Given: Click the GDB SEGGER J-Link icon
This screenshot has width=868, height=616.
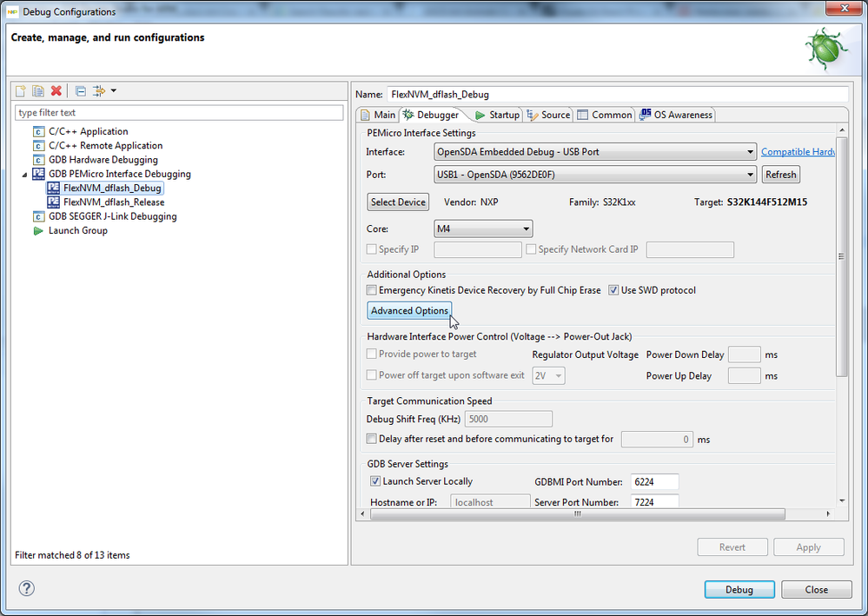Looking at the screenshot, I should (38, 216).
